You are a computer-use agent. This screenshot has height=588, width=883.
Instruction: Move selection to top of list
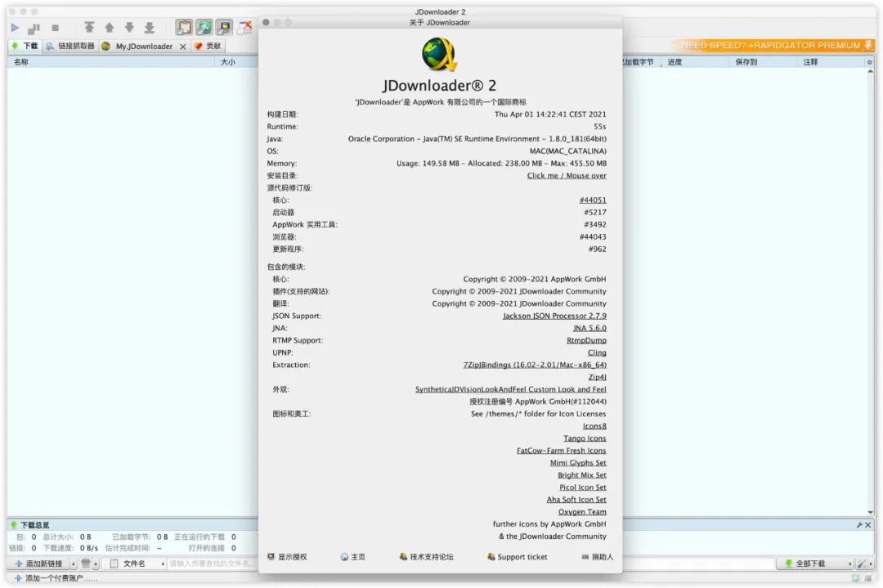coord(89,27)
